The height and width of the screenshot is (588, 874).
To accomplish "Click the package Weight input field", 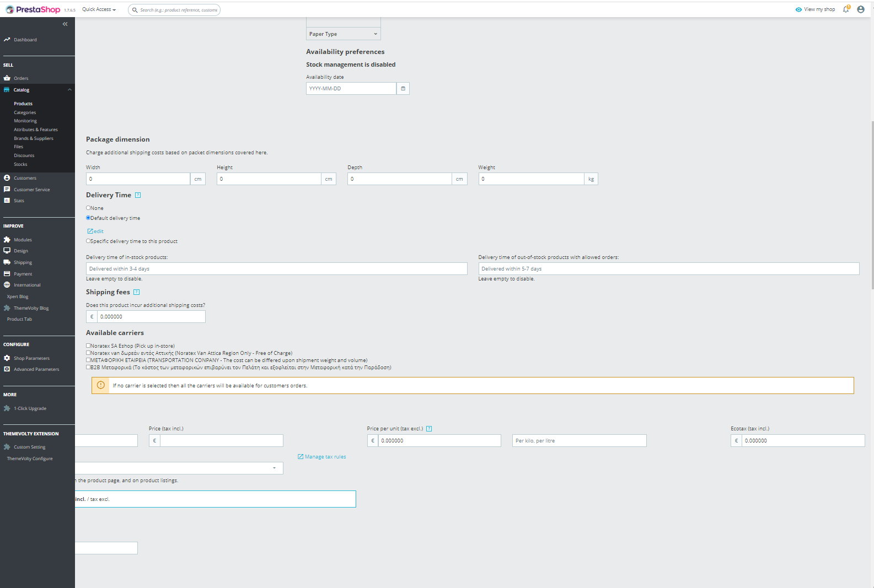I will (x=532, y=179).
